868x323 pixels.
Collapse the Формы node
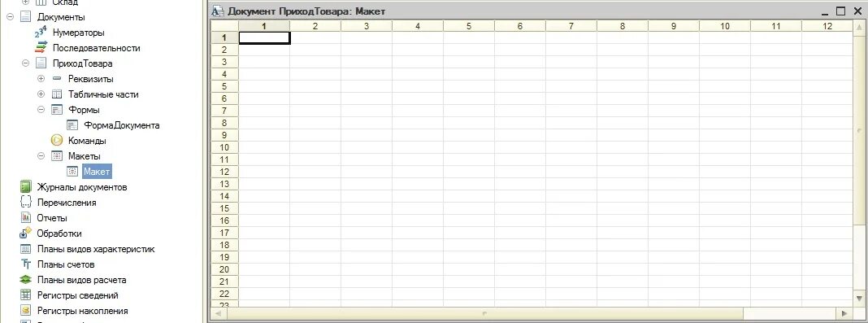point(41,111)
